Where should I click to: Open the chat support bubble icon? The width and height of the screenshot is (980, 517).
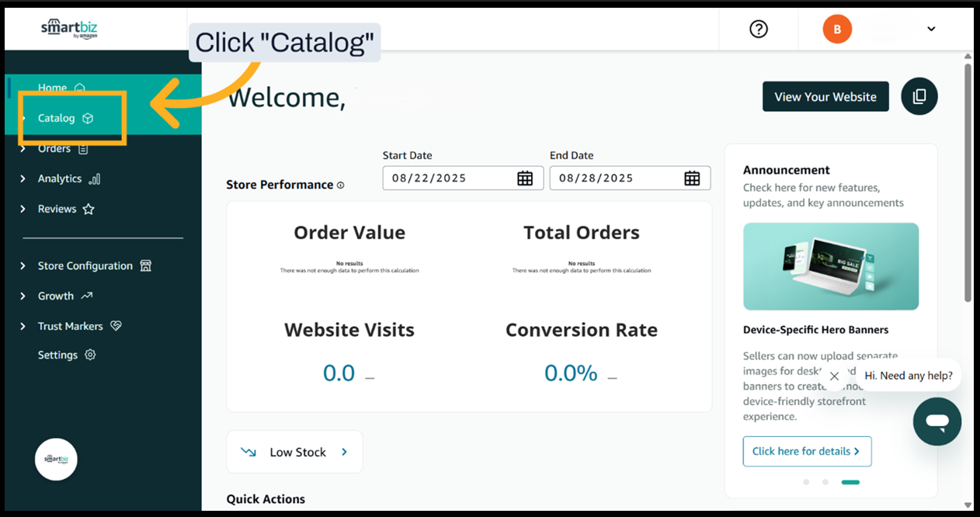[937, 422]
